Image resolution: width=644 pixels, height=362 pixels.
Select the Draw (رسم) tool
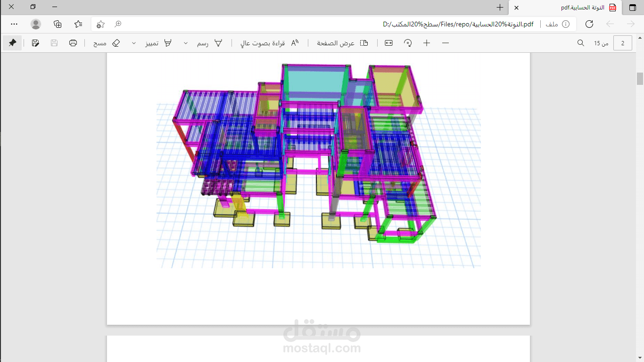tap(209, 43)
